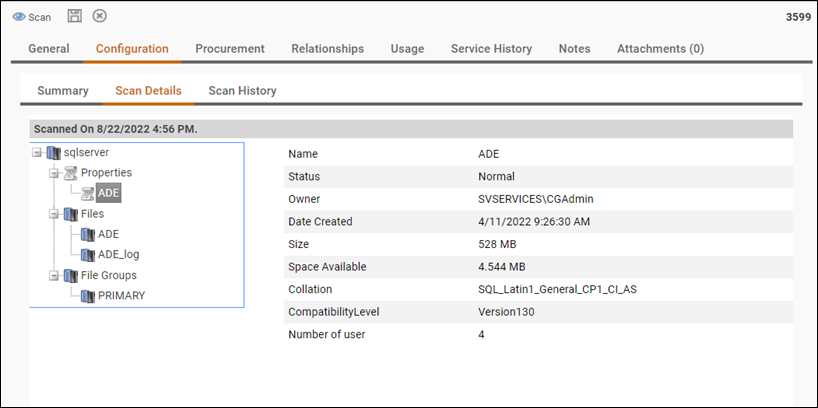Screen dimensions: 818x408
Task: Click the File Groups node icon
Action: pyautogui.click(x=70, y=275)
